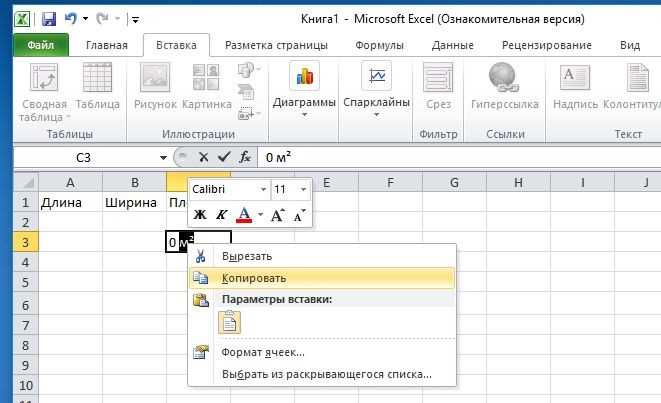Select column H header
Viewport: 661px width, 403px height.
[519, 183]
